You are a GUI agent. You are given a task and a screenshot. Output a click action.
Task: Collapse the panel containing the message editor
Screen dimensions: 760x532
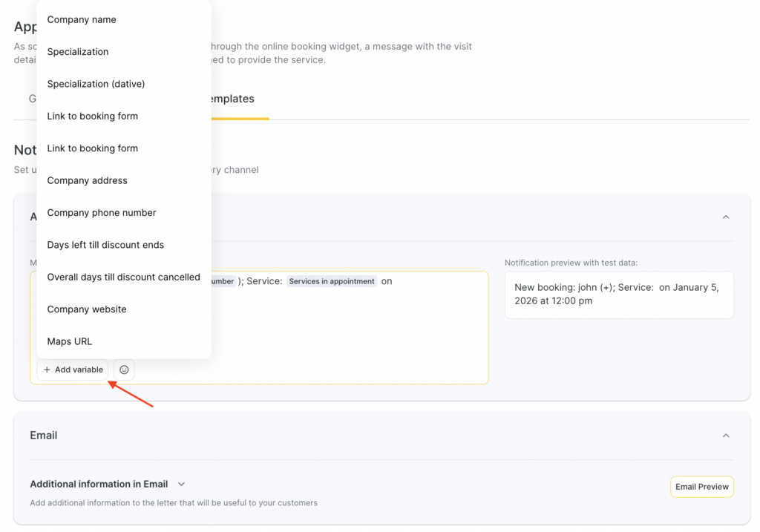[726, 217]
